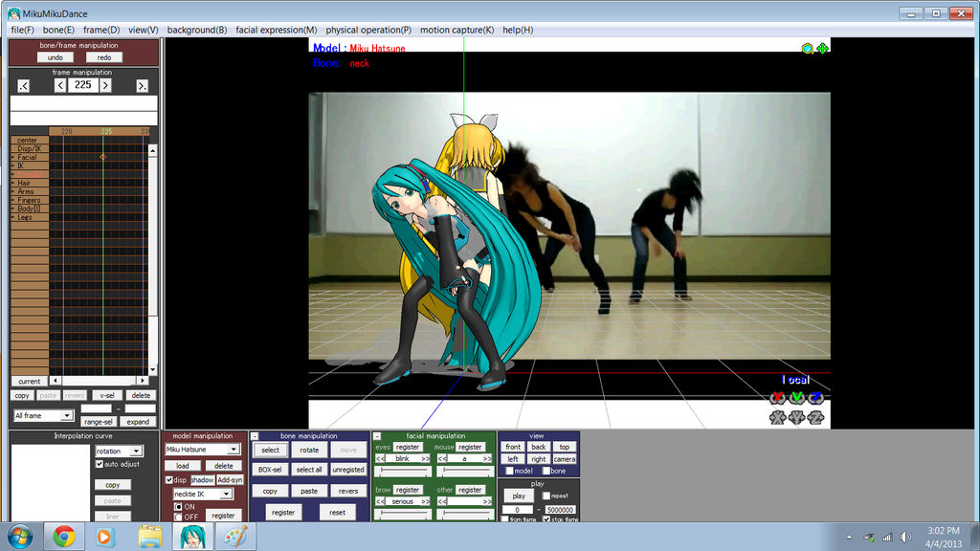Open the motion capture(K) menu
The width and height of the screenshot is (980, 551).
tap(457, 30)
